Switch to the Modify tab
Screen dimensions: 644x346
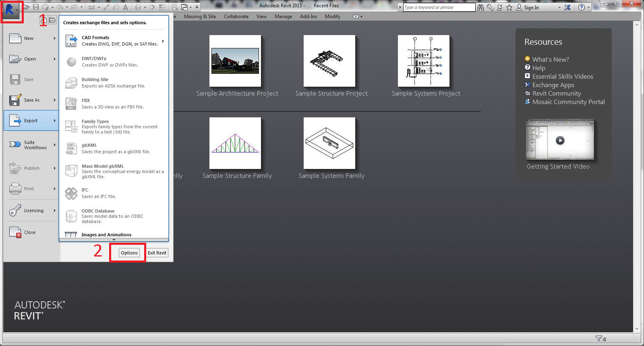point(333,17)
